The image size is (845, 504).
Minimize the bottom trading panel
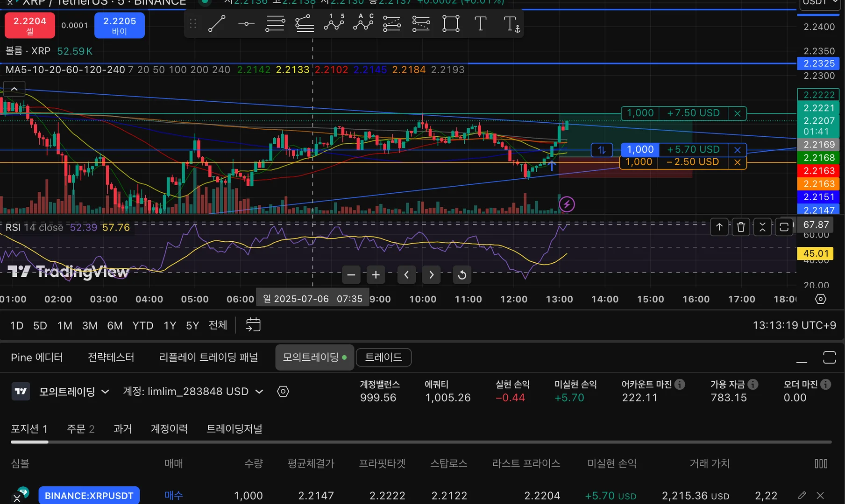click(x=802, y=358)
